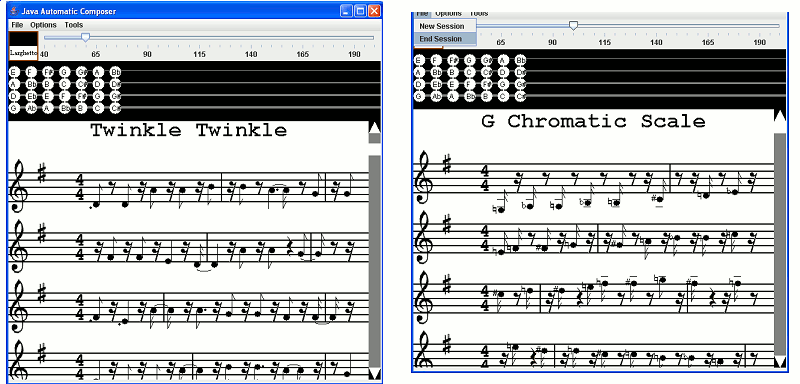Click the scroll-down arrow beside G Chromatic Scale score
This screenshot has height=384, width=800.
[780, 362]
